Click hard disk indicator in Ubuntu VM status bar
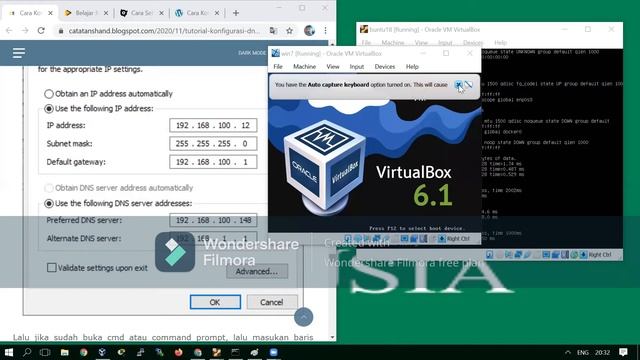This screenshot has width=640, height=360. click(x=489, y=255)
